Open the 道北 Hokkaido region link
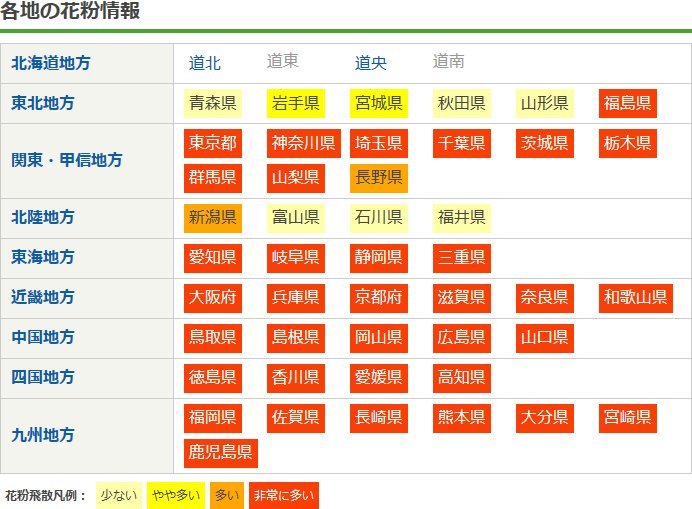Image resolution: width=692 pixels, height=509 pixels. click(x=205, y=63)
